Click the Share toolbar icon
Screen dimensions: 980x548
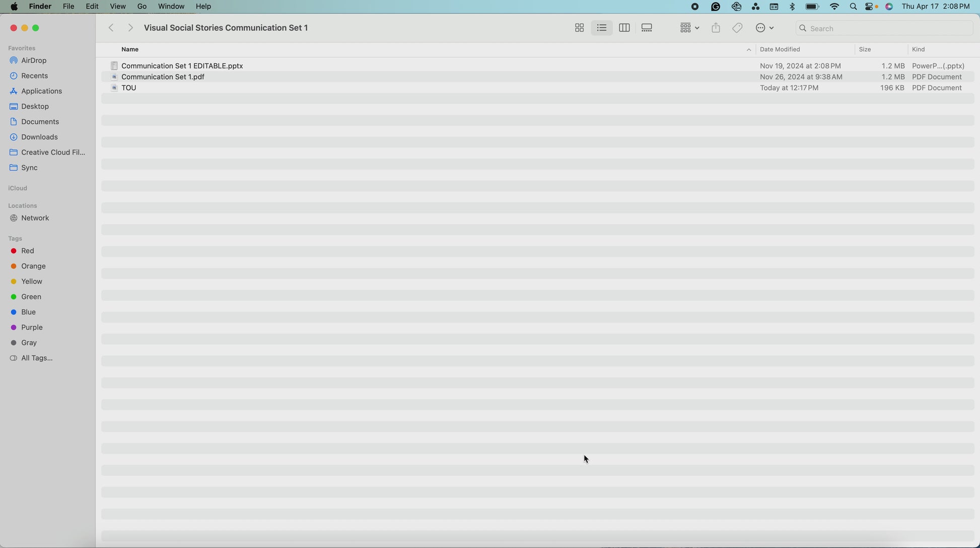(x=716, y=28)
